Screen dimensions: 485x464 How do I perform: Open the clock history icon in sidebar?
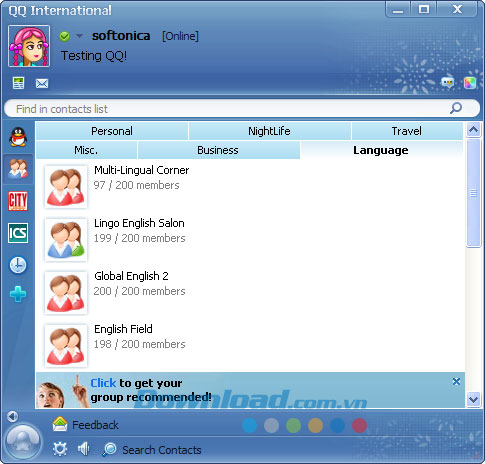(x=18, y=265)
